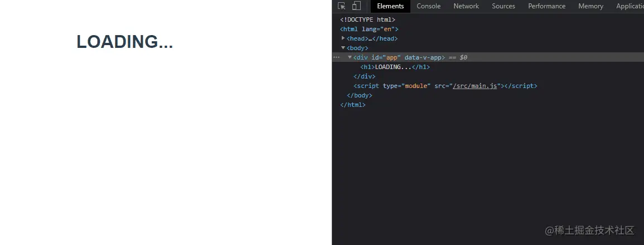Open the /src/main.js script link
The image size is (644, 245).
(x=475, y=86)
